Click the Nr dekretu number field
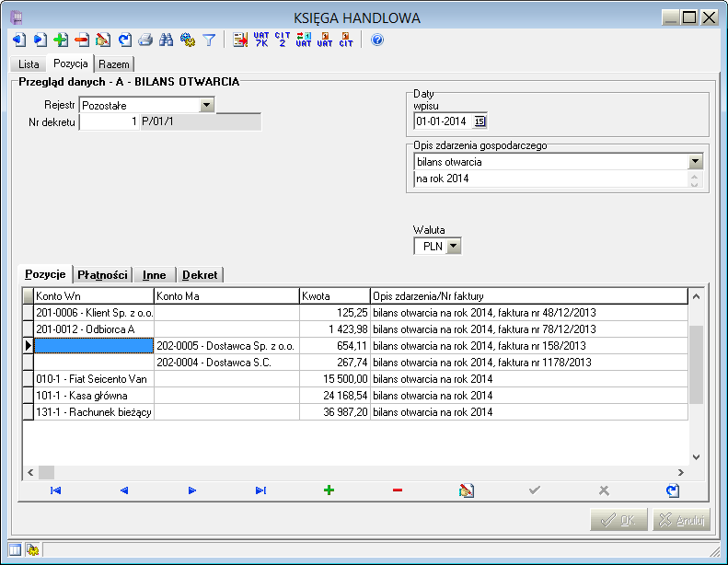 point(110,122)
